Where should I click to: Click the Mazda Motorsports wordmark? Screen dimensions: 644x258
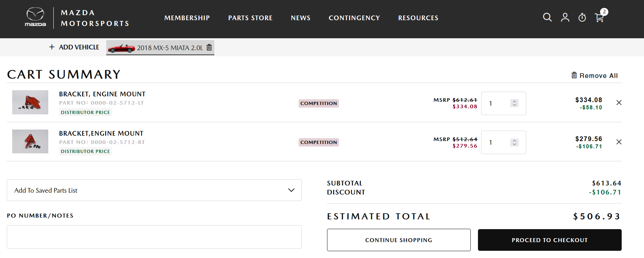click(x=95, y=18)
